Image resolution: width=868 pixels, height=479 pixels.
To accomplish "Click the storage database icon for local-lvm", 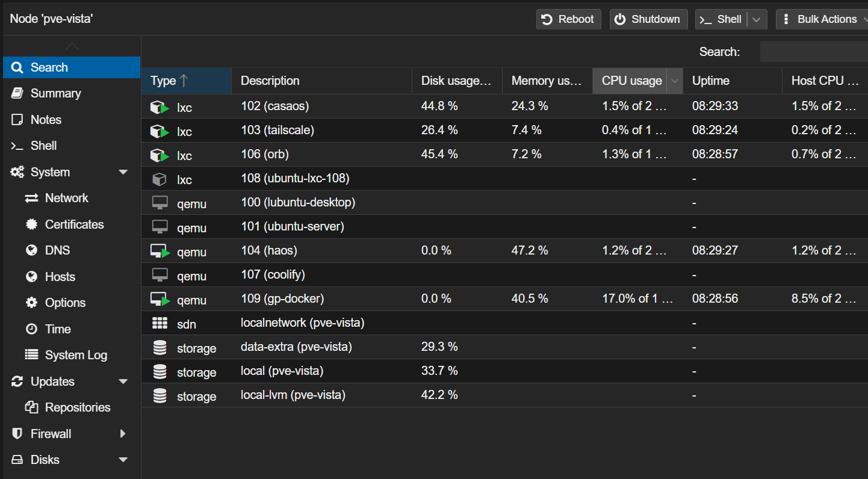I will point(160,396).
